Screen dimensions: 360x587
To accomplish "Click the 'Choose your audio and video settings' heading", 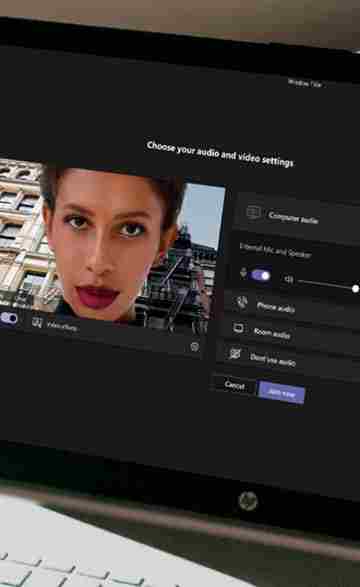I will tap(220, 153).
